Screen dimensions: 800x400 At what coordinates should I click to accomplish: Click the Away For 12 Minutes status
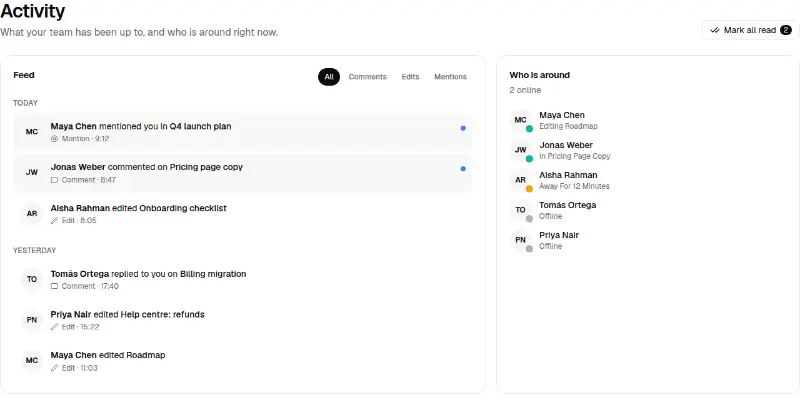[x=574, y=186]
